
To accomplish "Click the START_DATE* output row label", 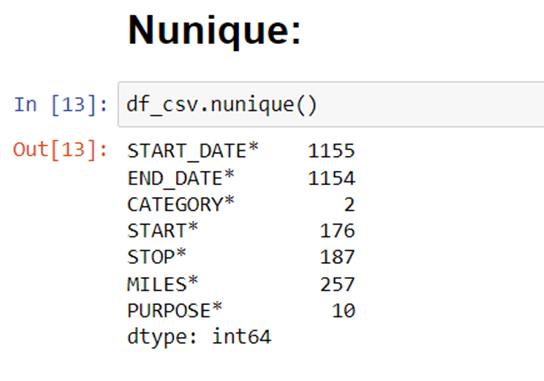I will click(x=193, y=151).
